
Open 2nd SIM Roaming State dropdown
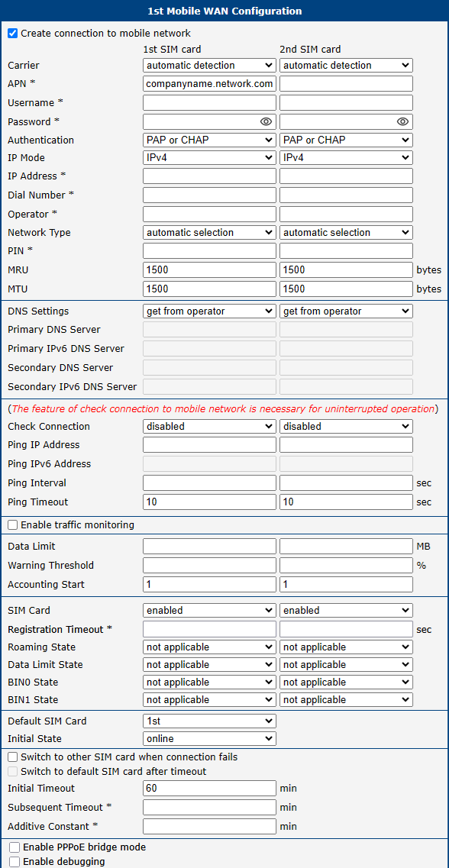346,647
